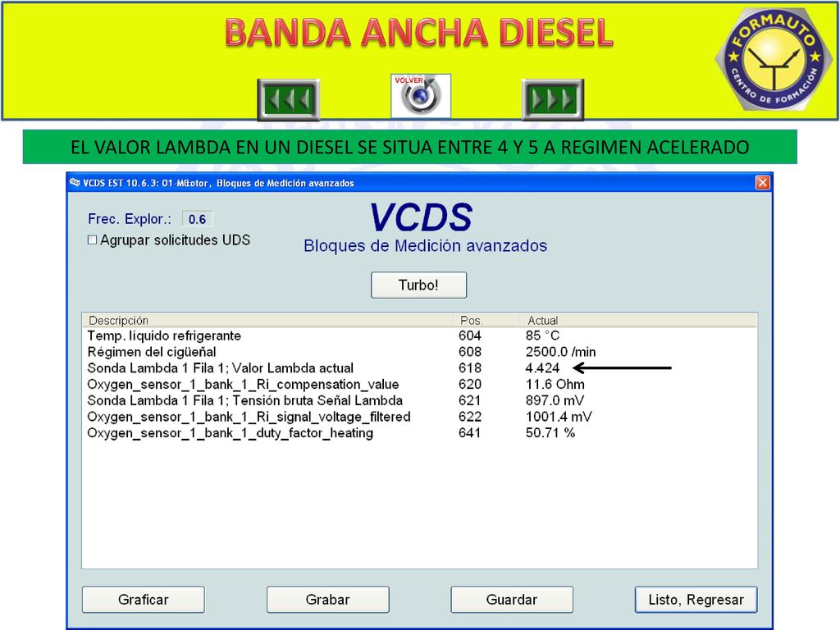Click the Frec. Explor. value field 0.6

coord(197,219)
